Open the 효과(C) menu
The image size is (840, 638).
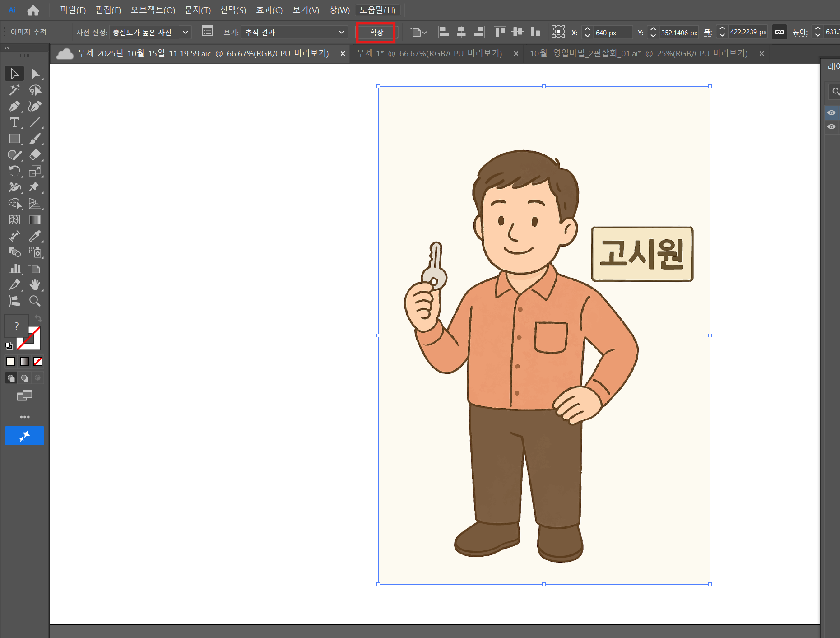pos(269,10)
